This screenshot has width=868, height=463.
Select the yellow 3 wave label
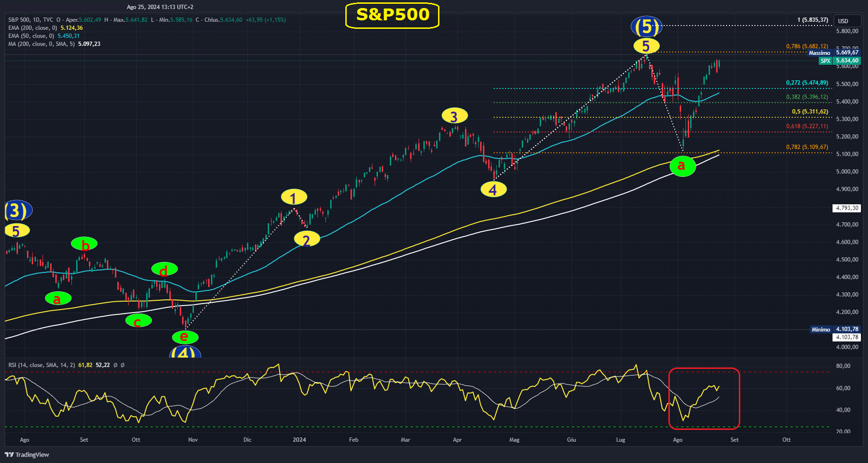click(x=455, y=116)
